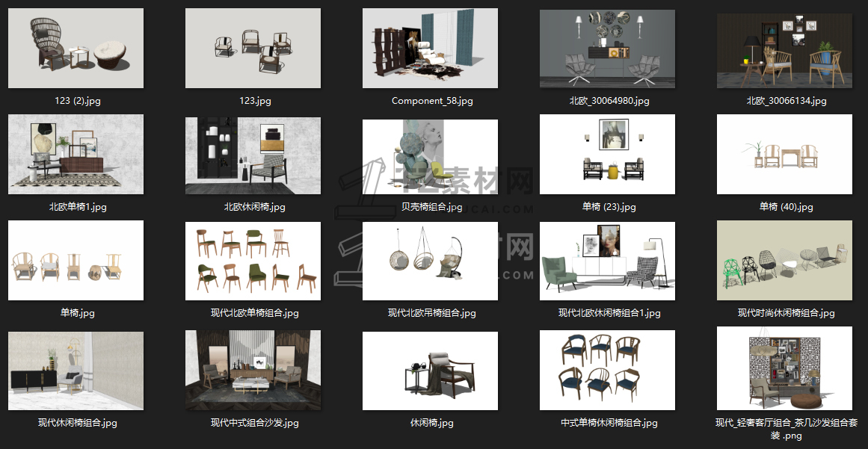Click the file name 现代休闲椅组合.jpg
The height and width of the screenshot is (449, 868).
click(x=78, y=422)
